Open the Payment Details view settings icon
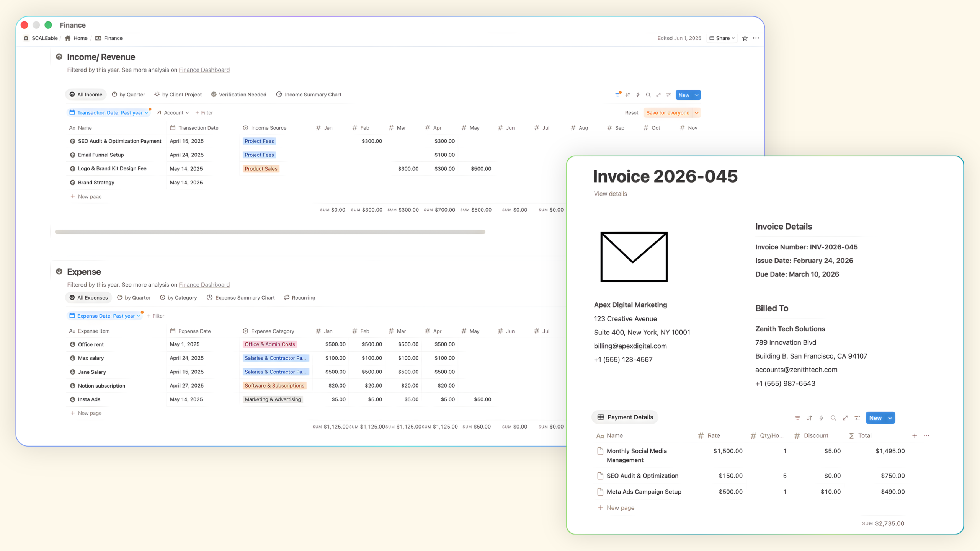This screenshot has width=980, height=551. [857, 418]
